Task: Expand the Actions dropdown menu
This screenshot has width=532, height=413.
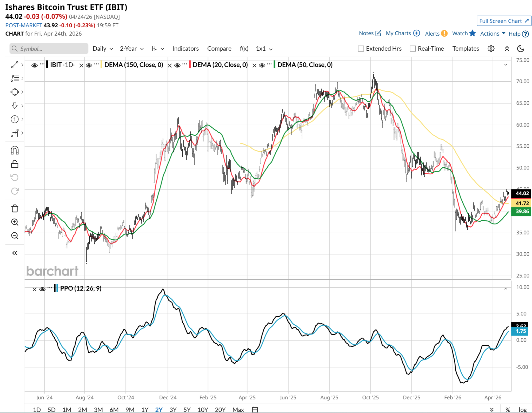Action: click(x=492, y=34)
